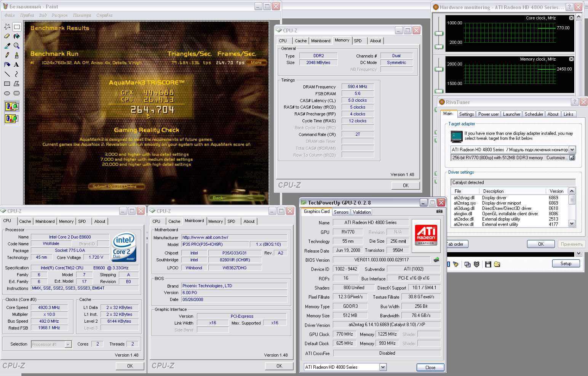Select the Polygon shape tool in Paint
The image size is (588, 376).
pyautogui.click(x=17, y=83)
